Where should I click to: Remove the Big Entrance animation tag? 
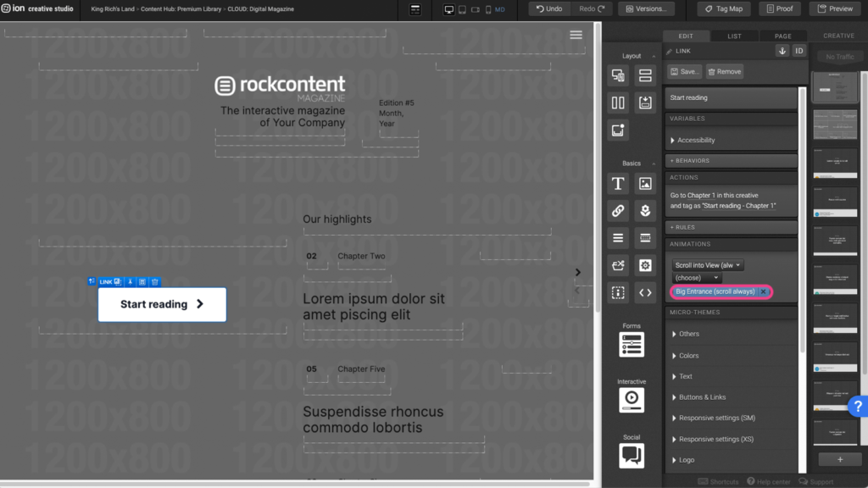[763, 291]
